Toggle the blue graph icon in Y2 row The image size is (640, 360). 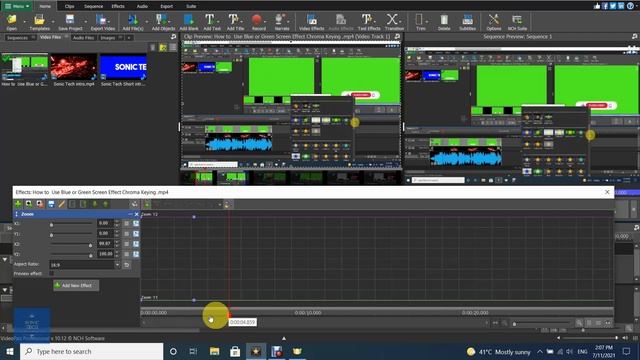pyautogui.click(x=136, y=254)
